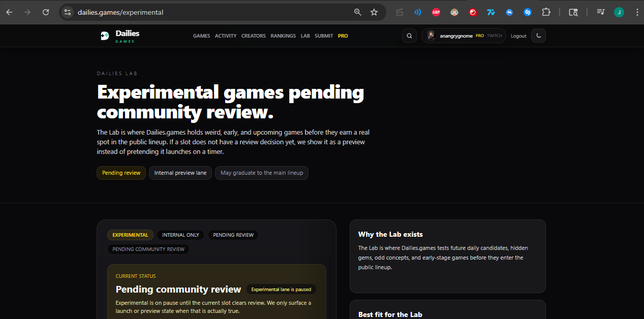Screen dimensions: 644x319
Task: Open the CREATORS nav item
Action: coord(254,36)
